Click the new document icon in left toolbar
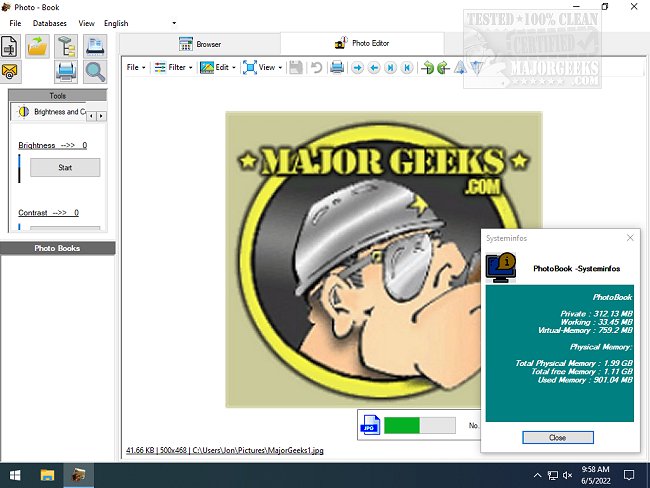The height and width of the screenshot is (488, 650). click(9, 46)
